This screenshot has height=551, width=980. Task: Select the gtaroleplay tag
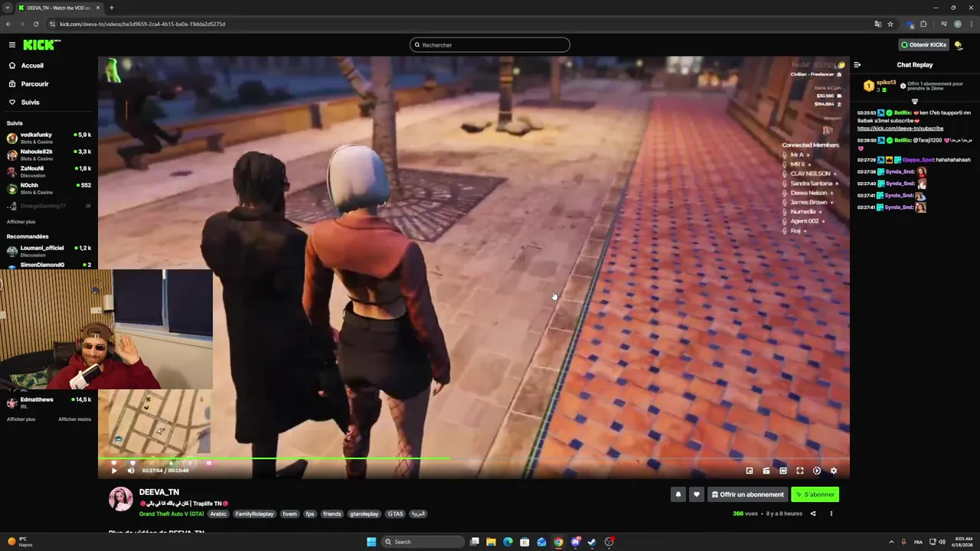(364, 514)
